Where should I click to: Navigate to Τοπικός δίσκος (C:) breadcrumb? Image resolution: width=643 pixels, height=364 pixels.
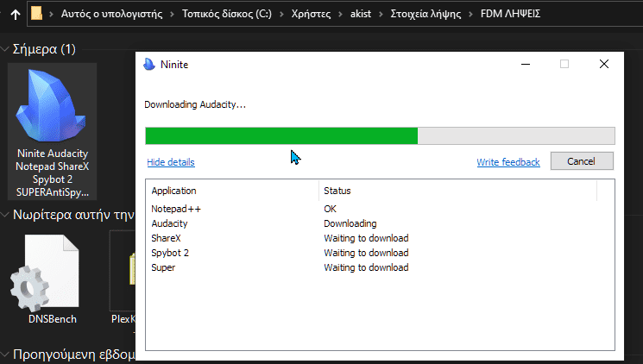(x=227, y=14)
